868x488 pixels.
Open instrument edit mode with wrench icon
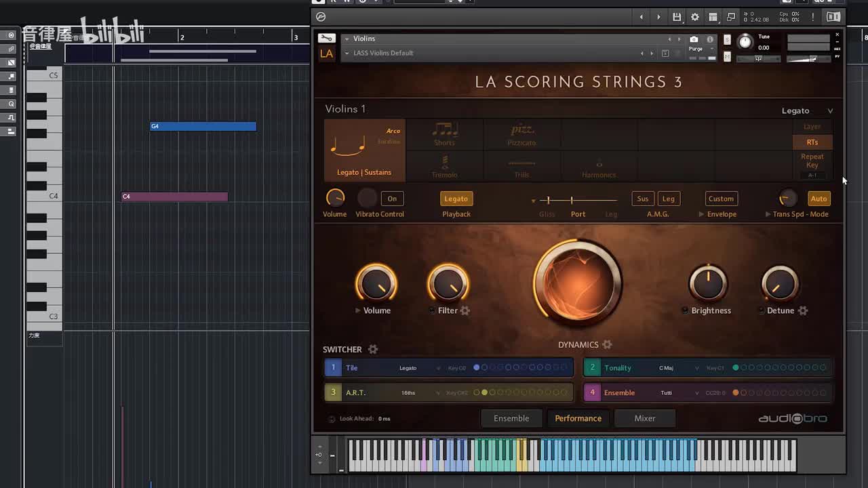(326, 39)
